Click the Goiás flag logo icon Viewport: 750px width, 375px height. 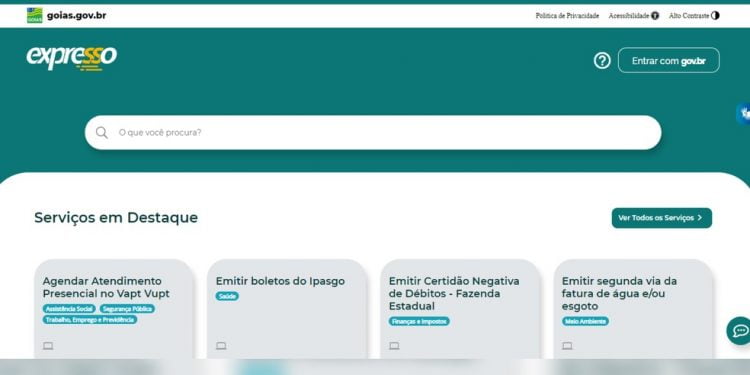pyautogui.click(x=34, y=15)
